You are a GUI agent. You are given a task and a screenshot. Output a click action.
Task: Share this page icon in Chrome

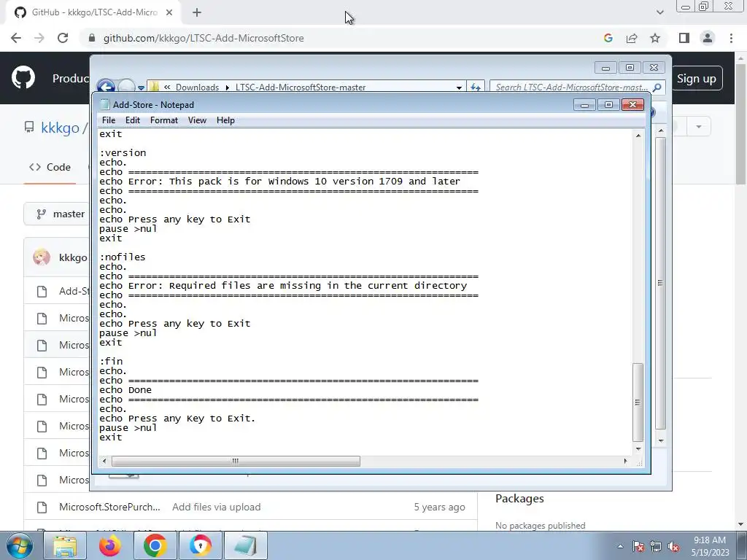pos(632,38)
